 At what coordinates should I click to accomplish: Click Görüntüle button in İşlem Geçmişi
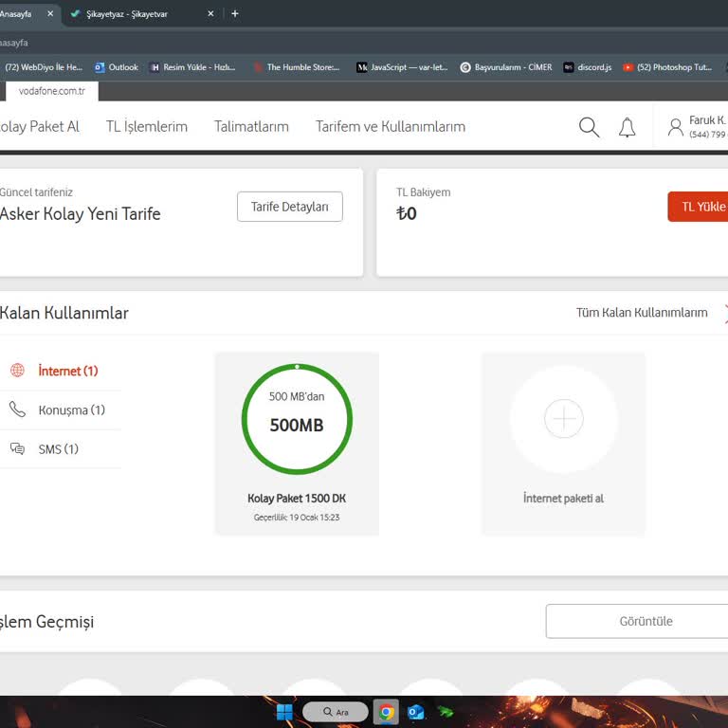pos(637,621)
